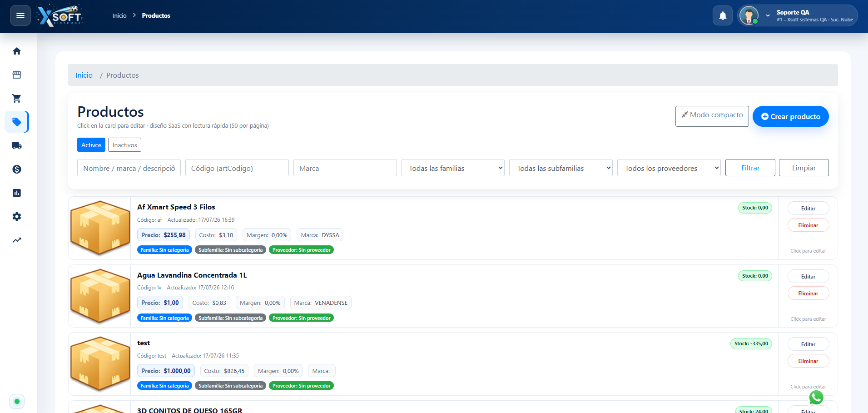Screen dimensions: 868x413
Task: Click green status indicator at sidebar bottom
Action: (17, 401)
